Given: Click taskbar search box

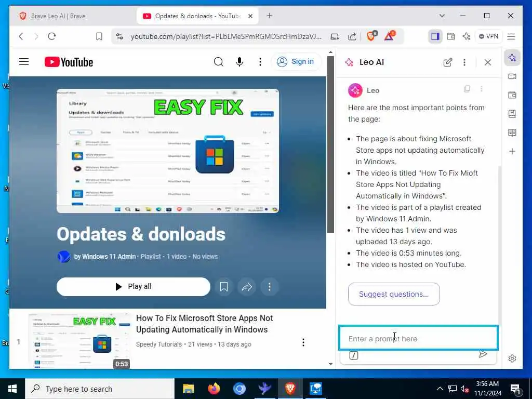Looking at the screenshot, I should [100, 389].
